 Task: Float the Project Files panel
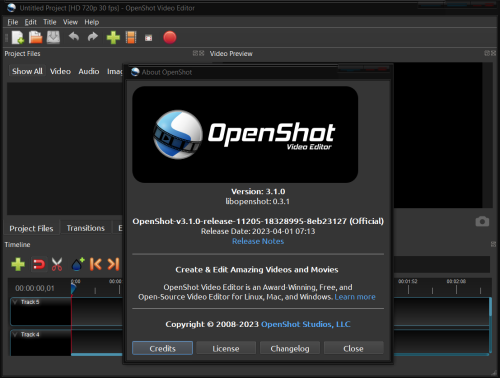click(195, 53)
